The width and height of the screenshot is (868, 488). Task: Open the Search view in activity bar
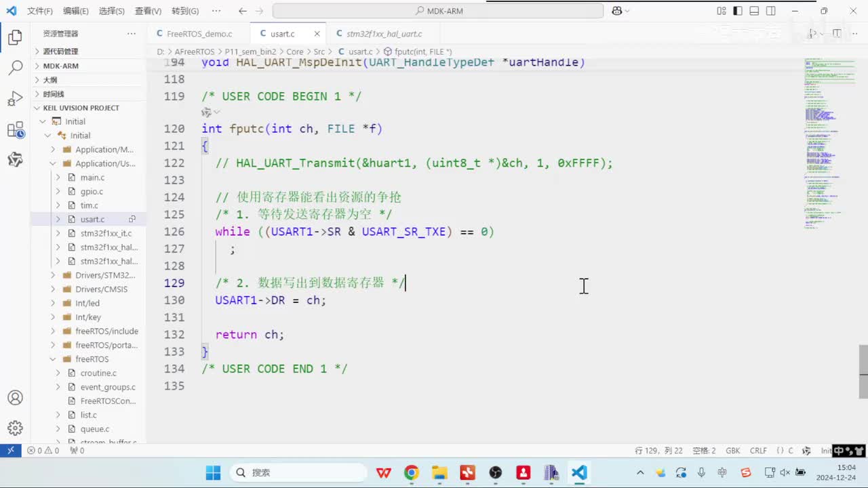(15, 68)
